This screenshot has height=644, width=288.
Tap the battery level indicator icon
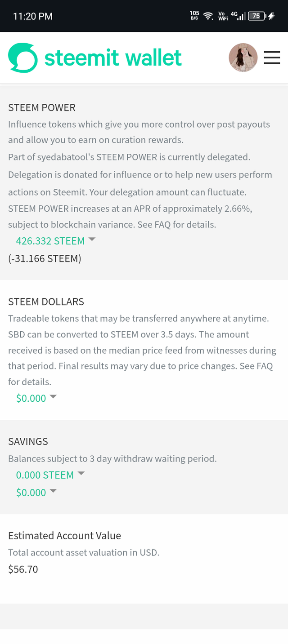tap(256, 16)
